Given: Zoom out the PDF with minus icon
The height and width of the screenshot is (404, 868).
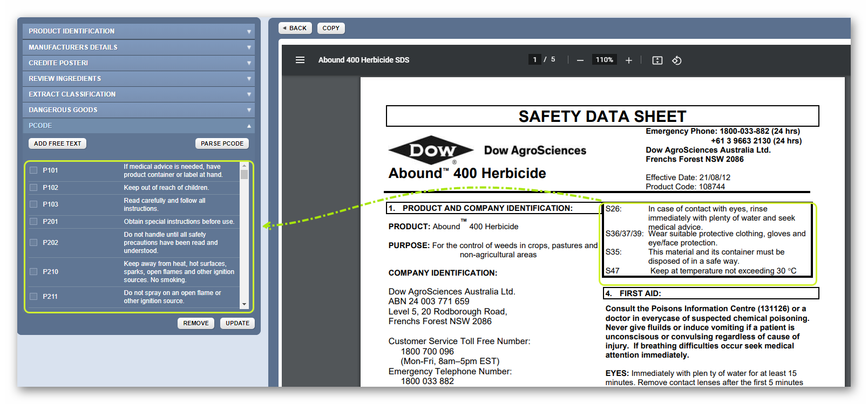Looking at the screenshot, I should [x=580, y=60].
